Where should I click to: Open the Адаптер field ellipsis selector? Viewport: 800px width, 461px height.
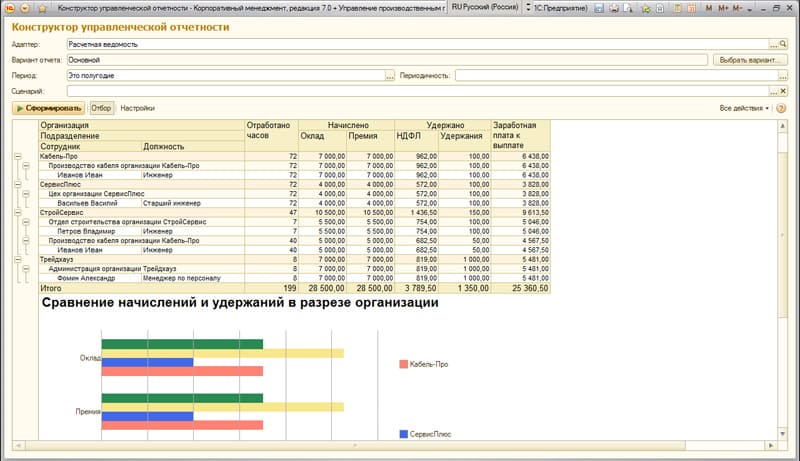tap(774, 45)
